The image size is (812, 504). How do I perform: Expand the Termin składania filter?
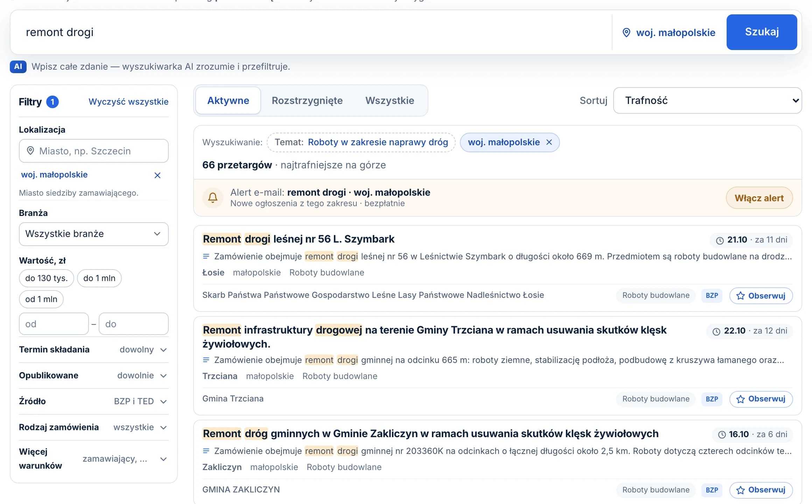point(94,350)
